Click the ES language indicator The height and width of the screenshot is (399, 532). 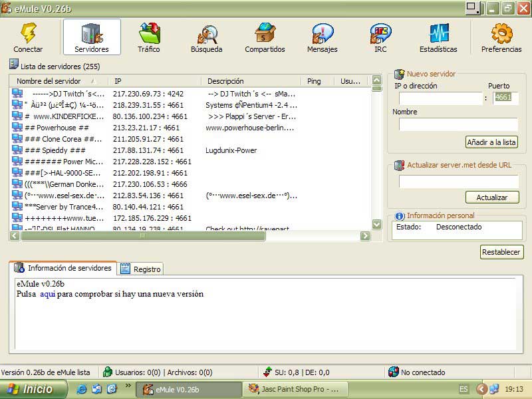coord(464,389)
